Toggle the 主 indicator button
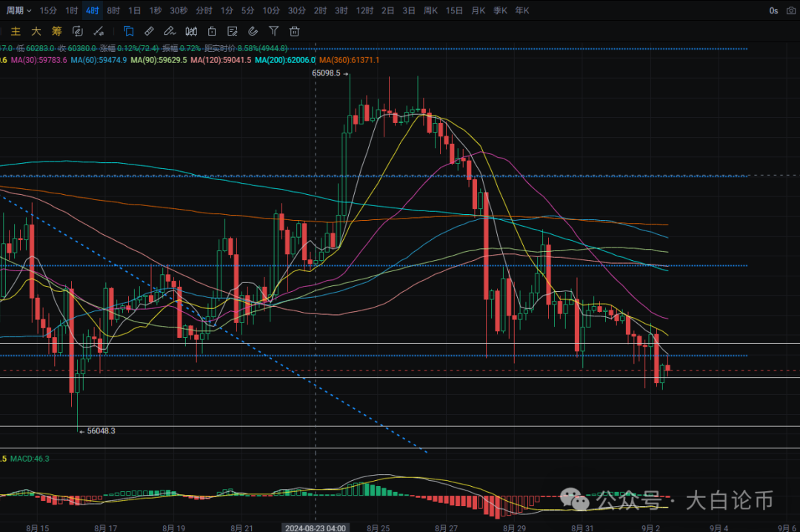 pos(16,32)
